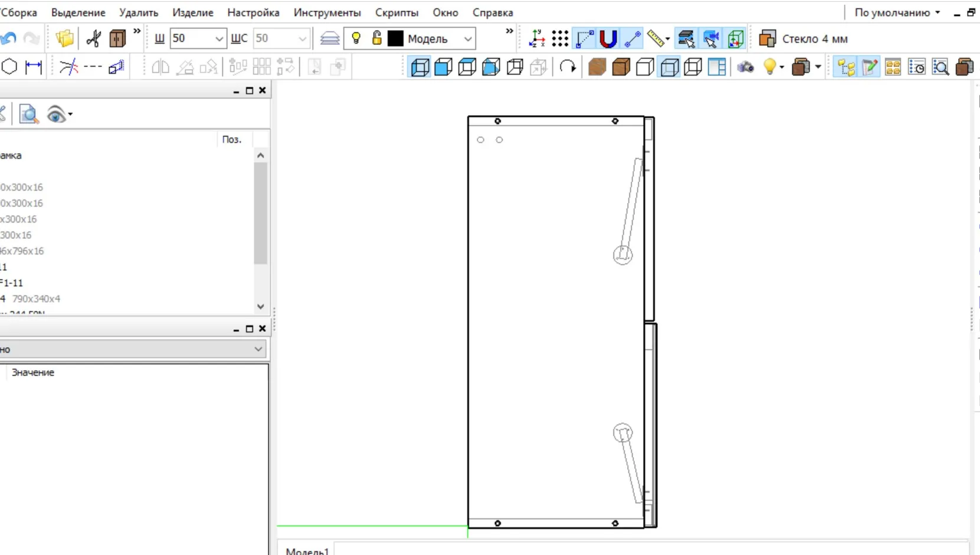
Task: Toggle the layer padlock lock
Action: [x=376, y=38]
